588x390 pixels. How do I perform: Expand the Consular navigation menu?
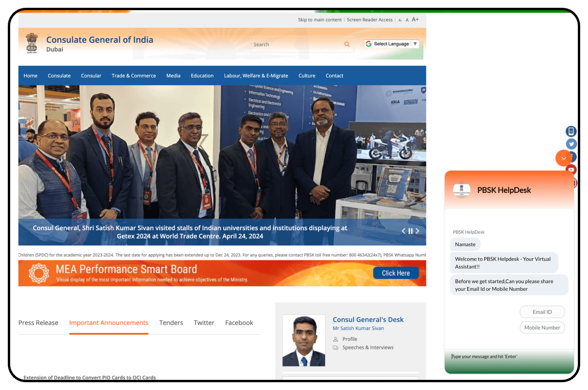[x=91, y=75]
